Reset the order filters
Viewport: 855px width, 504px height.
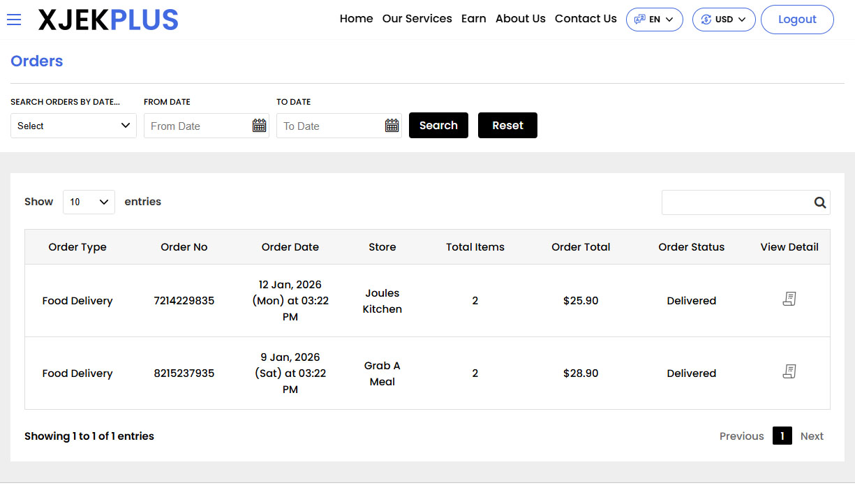(507, 125)
